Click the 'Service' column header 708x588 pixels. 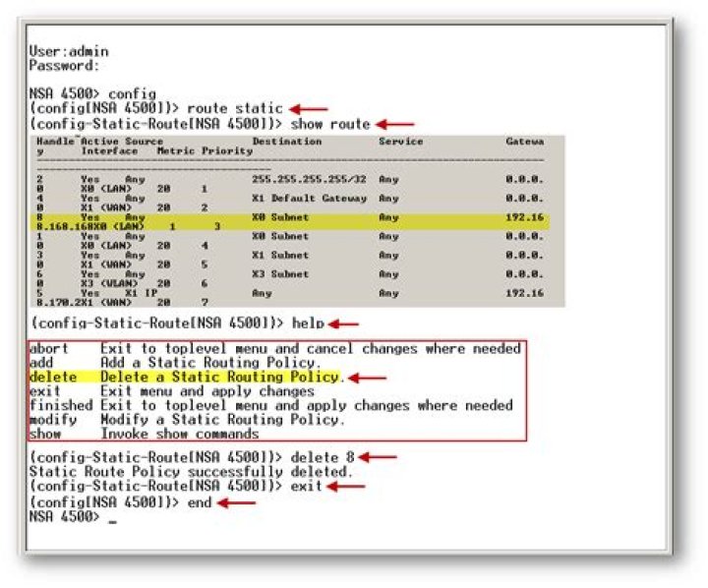pos(401,142)
